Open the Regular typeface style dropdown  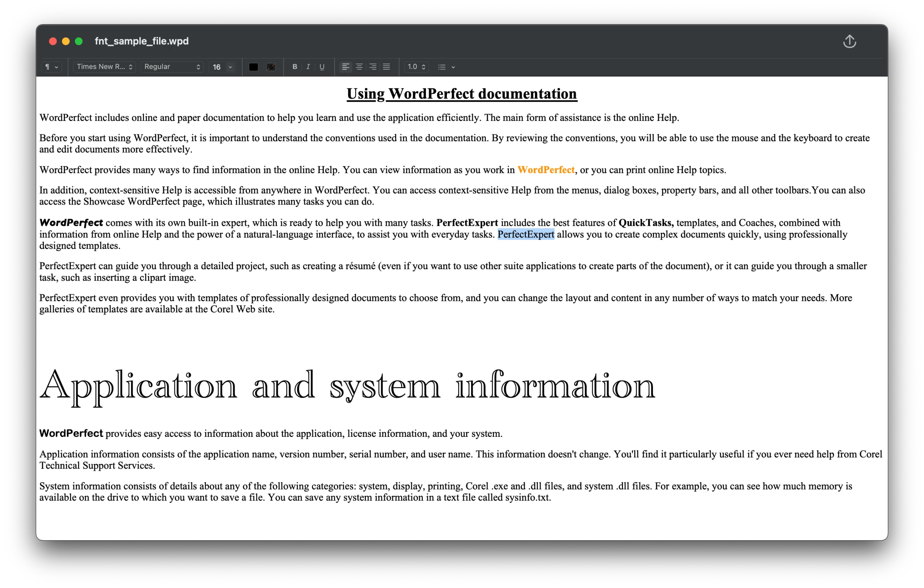pyautogui.click(x=172, y=67)
